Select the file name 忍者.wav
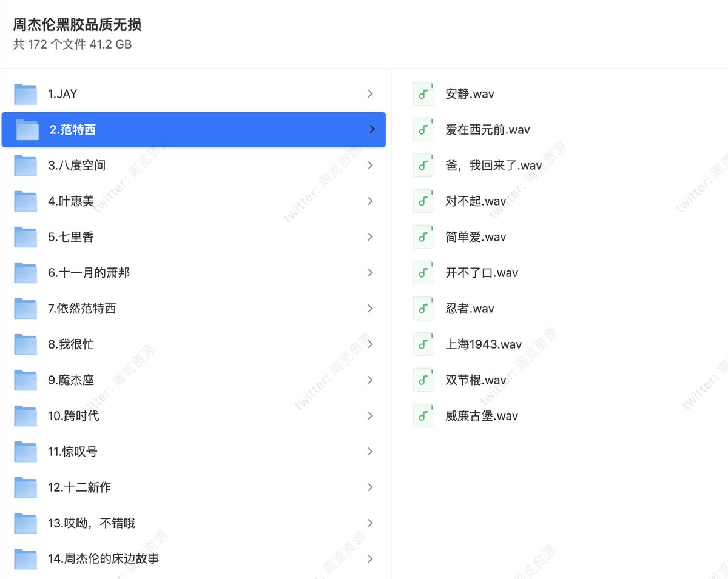728x579 pixels. click(470, 309)
